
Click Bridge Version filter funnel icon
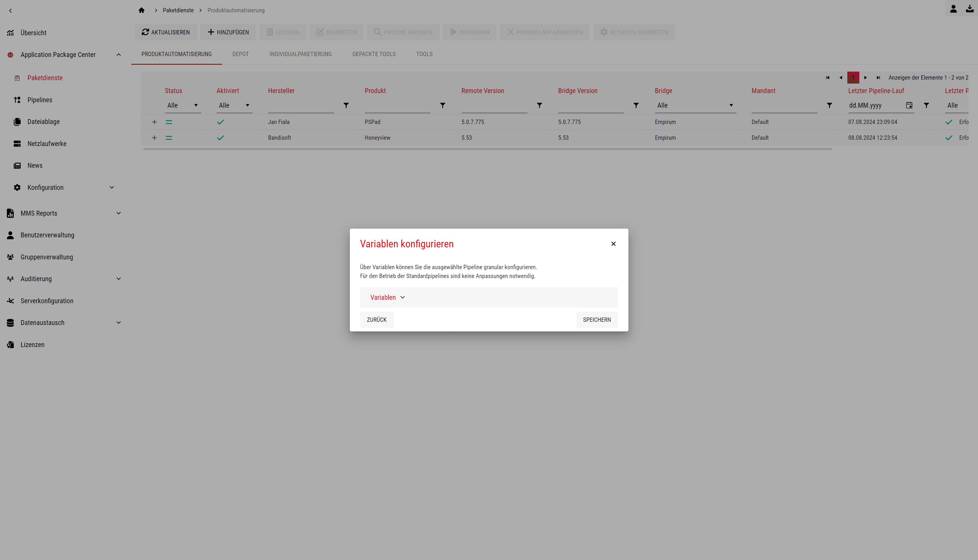[636, 105]
